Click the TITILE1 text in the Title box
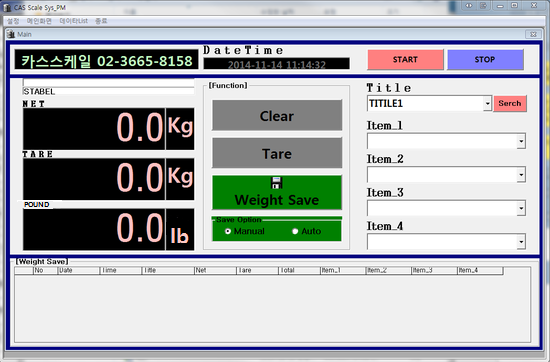 pyautogui.click(x=386, y=103)
